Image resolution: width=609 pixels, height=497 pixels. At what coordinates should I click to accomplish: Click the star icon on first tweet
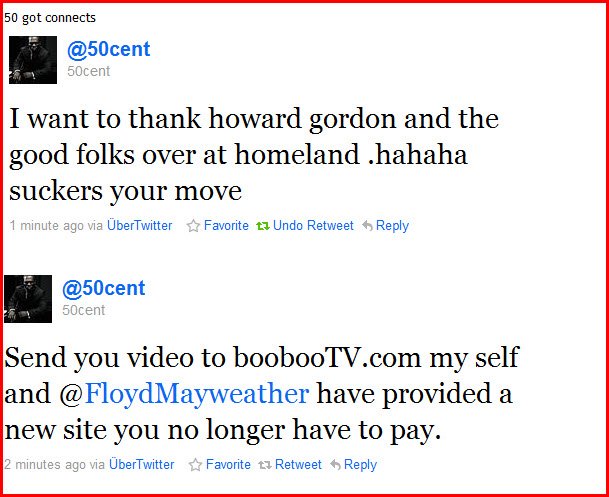click(193, 226)
